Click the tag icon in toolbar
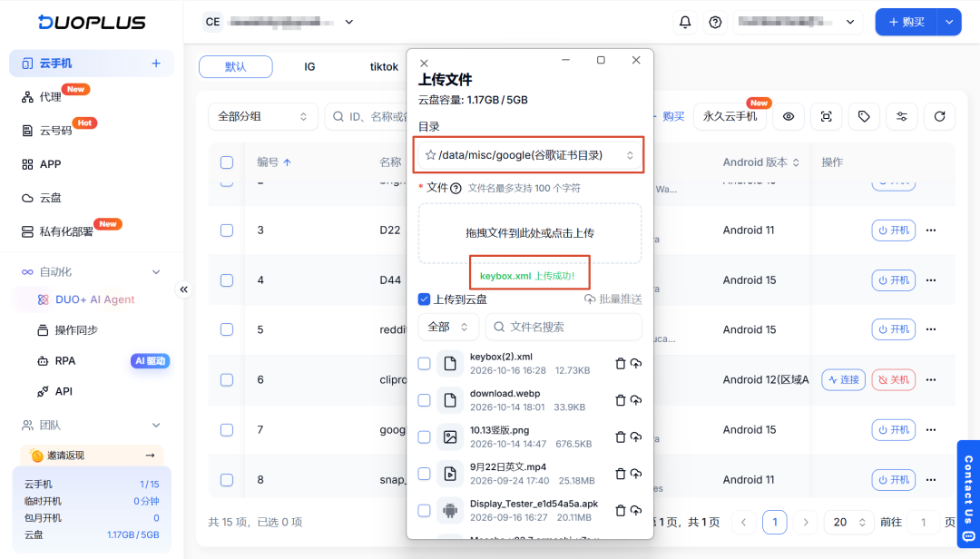 (864, 116)
